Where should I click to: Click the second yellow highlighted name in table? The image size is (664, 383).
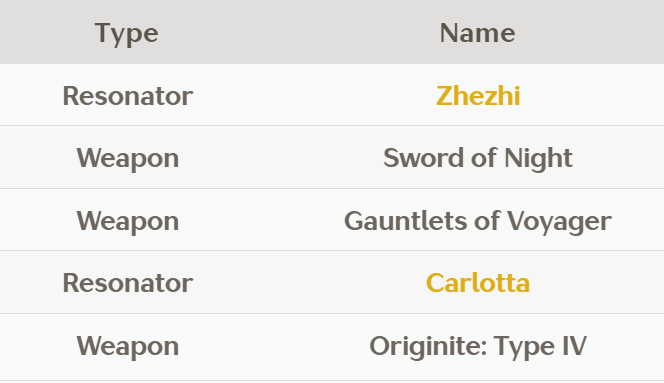point(478,283)
